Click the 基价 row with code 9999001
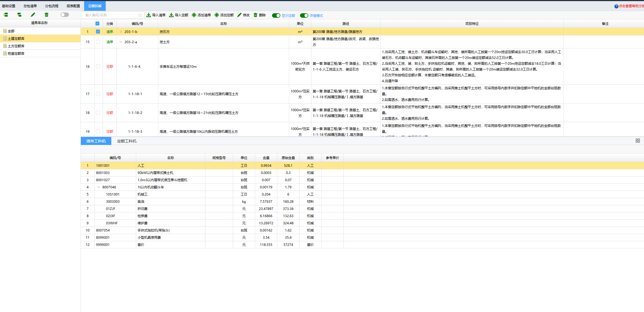Image resolution: width=644 pixels, height=312 pixels. 362,245
